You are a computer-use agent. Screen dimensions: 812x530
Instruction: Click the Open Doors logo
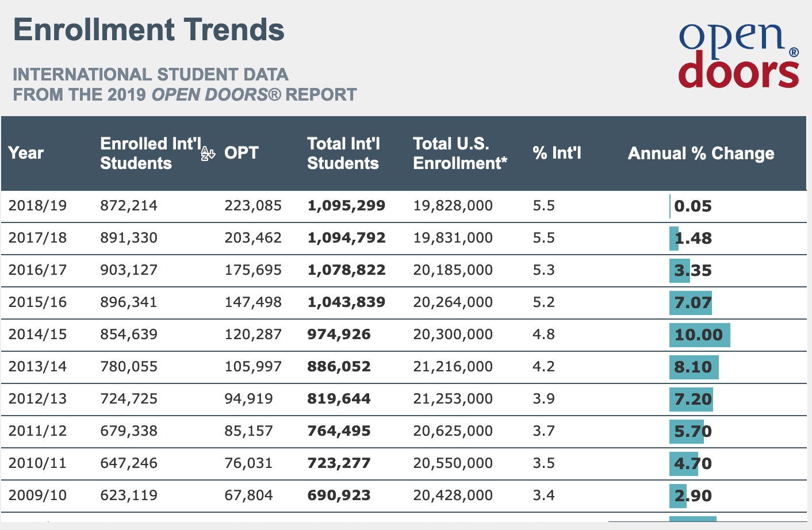(738, 55)
